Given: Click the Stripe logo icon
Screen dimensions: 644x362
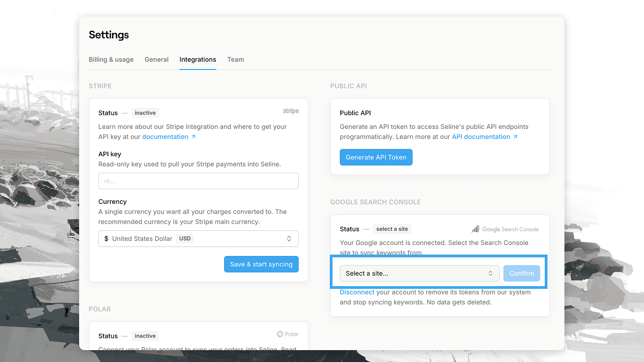Looking at the screenshot, I should point(291,111).
